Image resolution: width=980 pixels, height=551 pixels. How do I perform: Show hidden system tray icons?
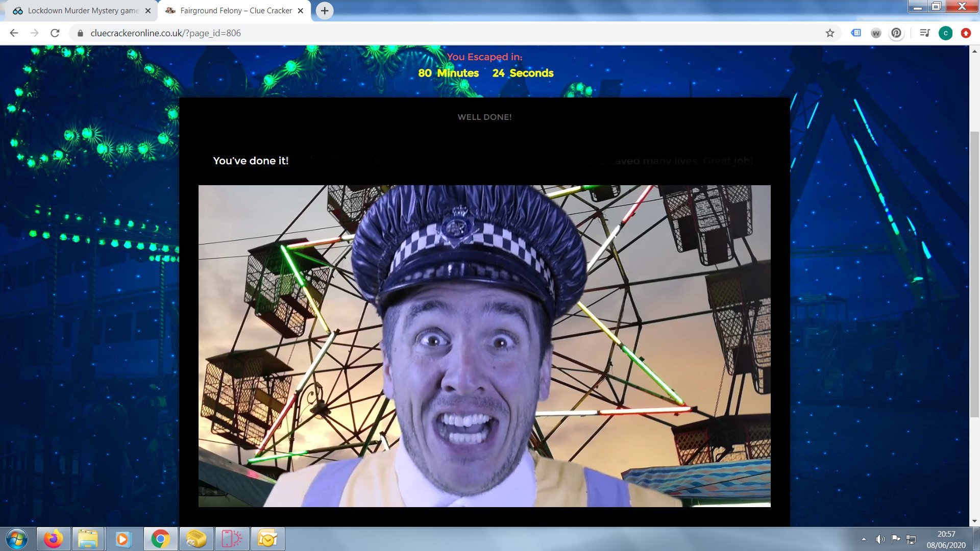(x=864, y=539)
